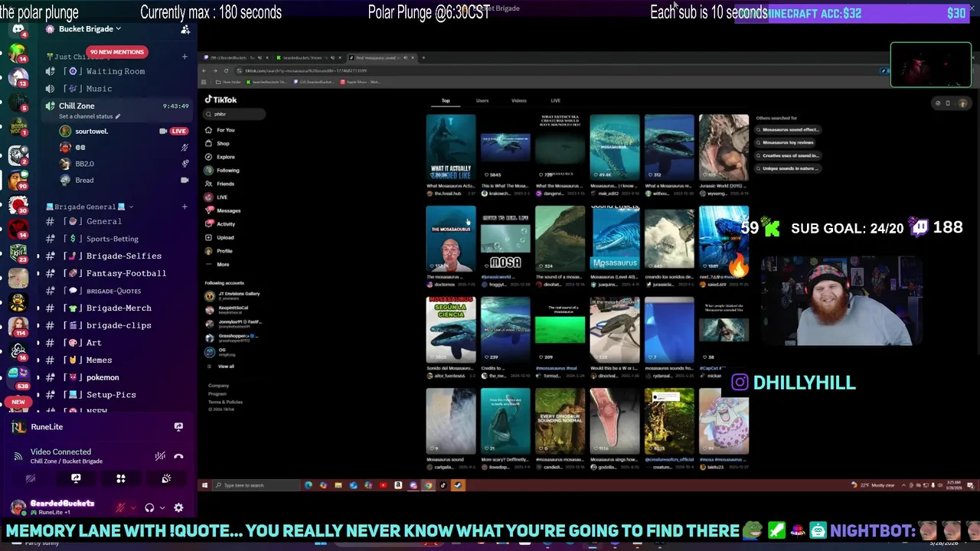This screenshot has height=551, width=980.
Task: Open TikTok Friends page
Action: pyautogui.click(x=220, y=184)
